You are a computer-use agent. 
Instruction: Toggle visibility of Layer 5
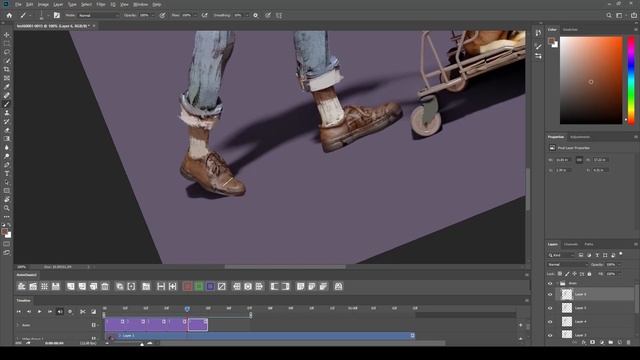[550, 308]
